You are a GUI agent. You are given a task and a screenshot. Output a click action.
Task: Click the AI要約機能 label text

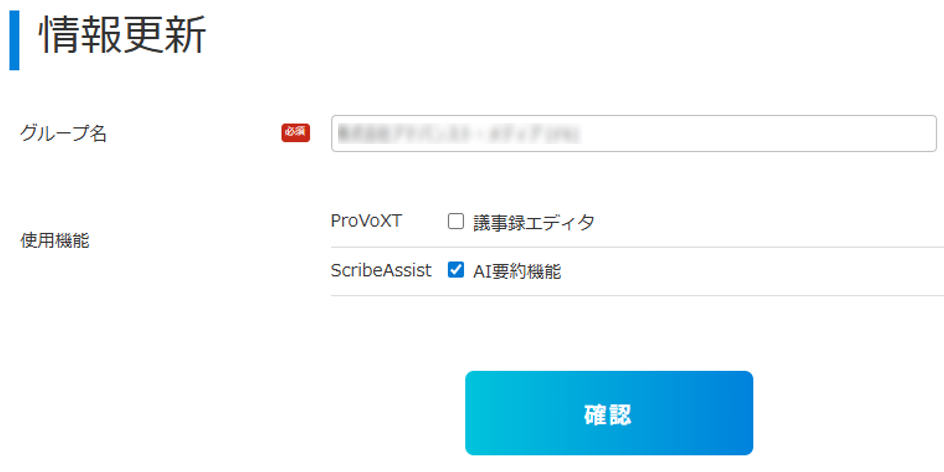pyautogui.click(x=517, y=272)
